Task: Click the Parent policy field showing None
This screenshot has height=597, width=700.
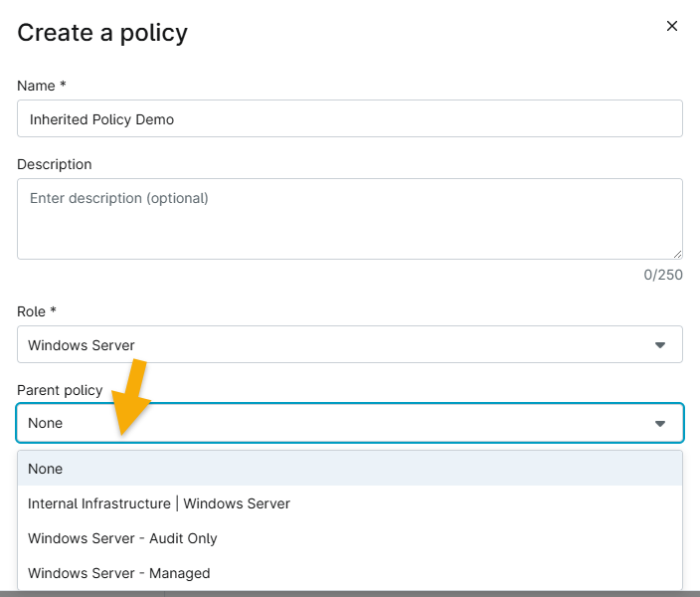Action: click(338, 423)
